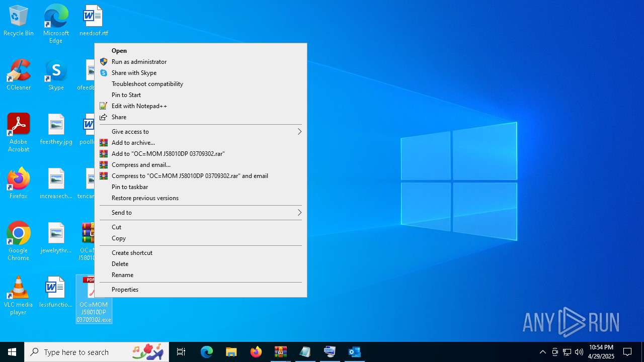Open WinRAR from the taskbar

281,352
